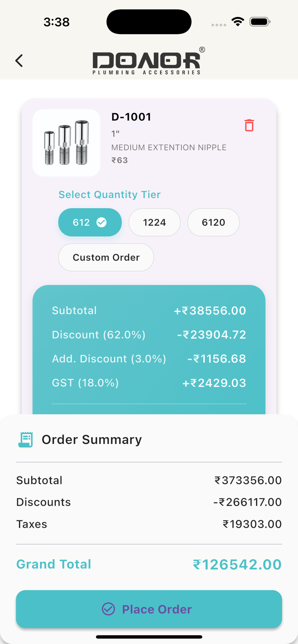Screen dimensions: 298x644
Task: Tap the Order Summary heading
Action: coord(92,439)
